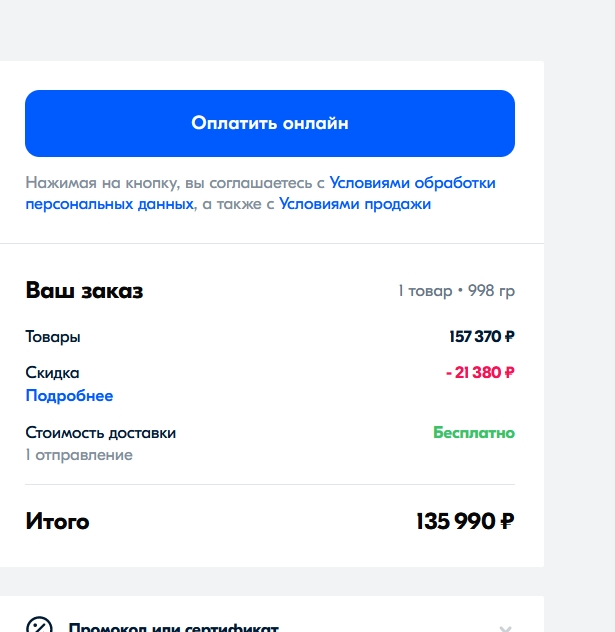Click the green Бесплатно delivery text
The width and height of the screenshot is (615, 632).
(474, 433)
